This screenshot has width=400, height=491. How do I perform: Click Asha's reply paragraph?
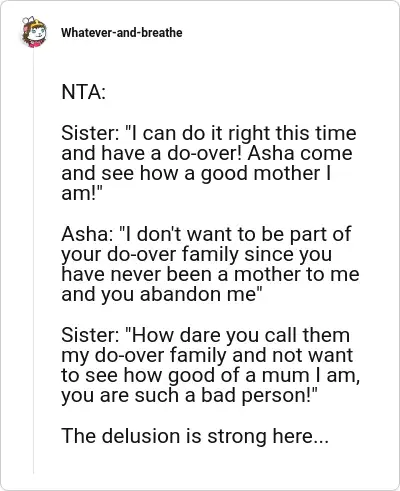coord(210,264)
